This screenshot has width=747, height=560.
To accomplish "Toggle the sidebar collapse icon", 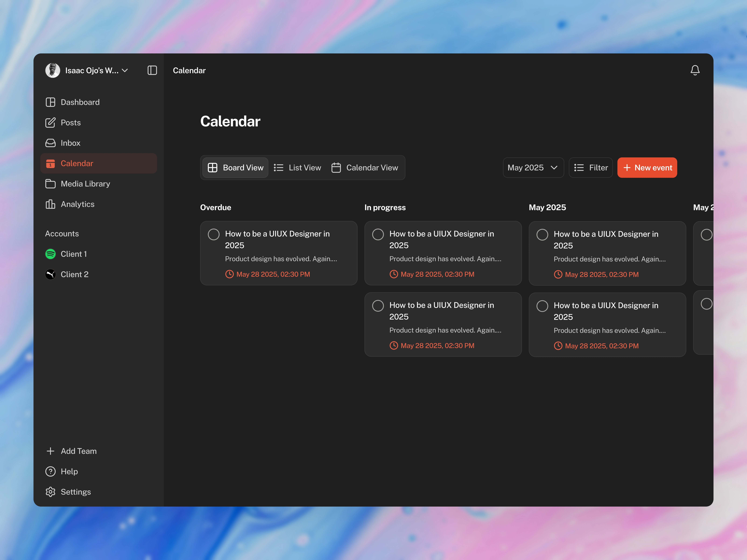I will [x=152, y=70].
